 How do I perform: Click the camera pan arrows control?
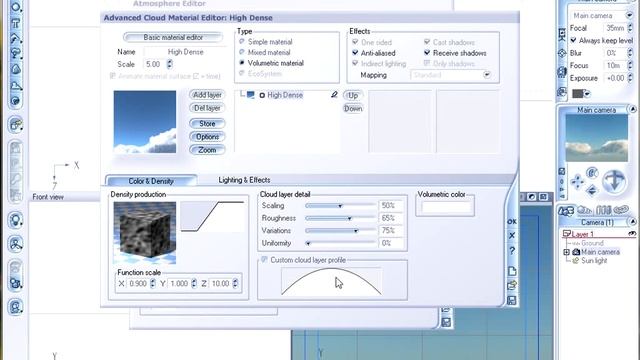tap(577, 182)
